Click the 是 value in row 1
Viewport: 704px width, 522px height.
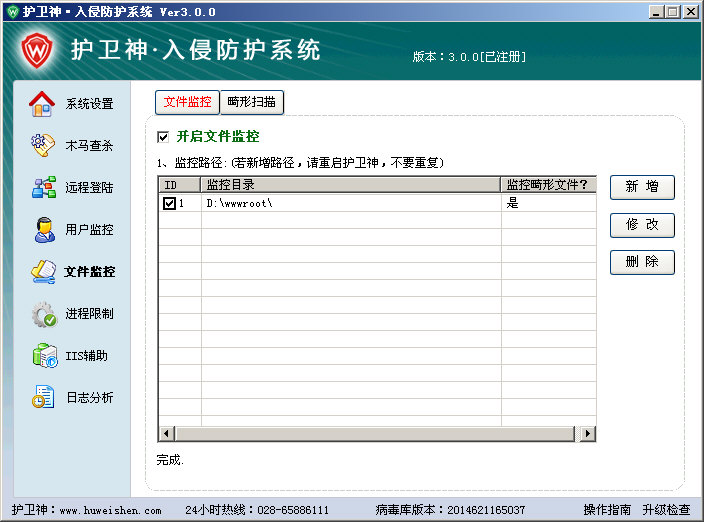click(512, 203)
